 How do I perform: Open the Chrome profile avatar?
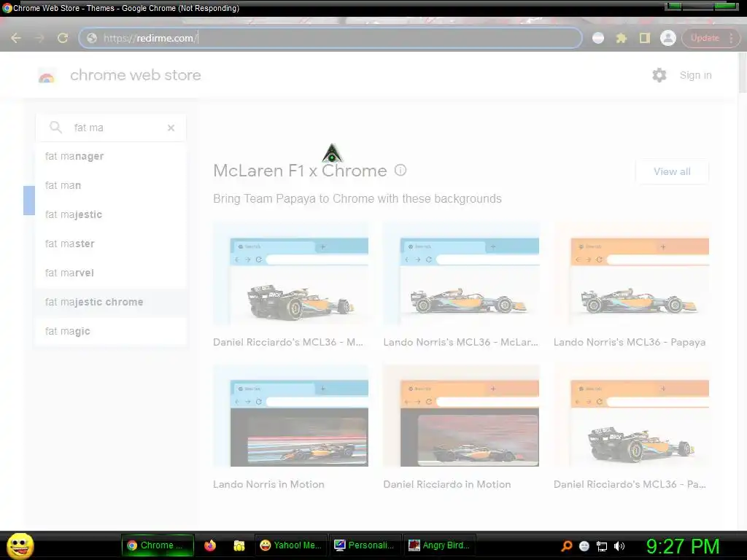(668, 38)
